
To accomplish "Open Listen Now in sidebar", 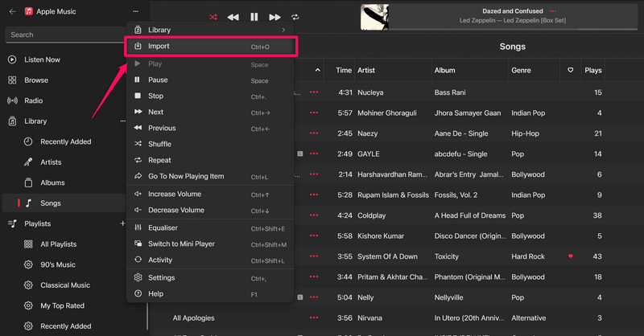I will coord(42,59).
